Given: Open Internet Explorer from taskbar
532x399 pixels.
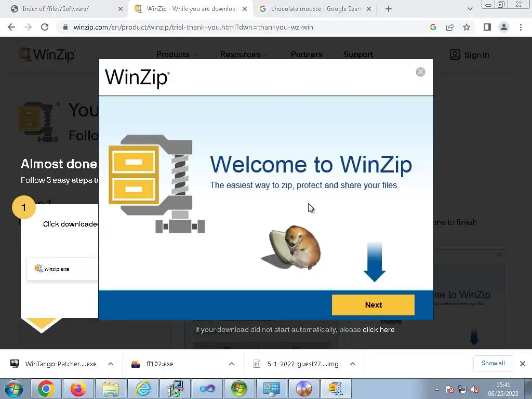Looking at the screenshot, I should pos(143,389).
